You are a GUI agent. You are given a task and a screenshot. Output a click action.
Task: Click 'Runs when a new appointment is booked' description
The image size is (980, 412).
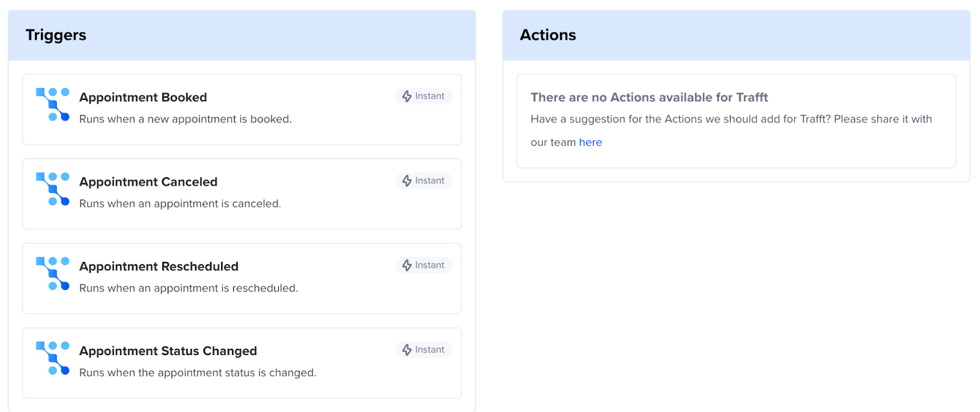[185, 119]
